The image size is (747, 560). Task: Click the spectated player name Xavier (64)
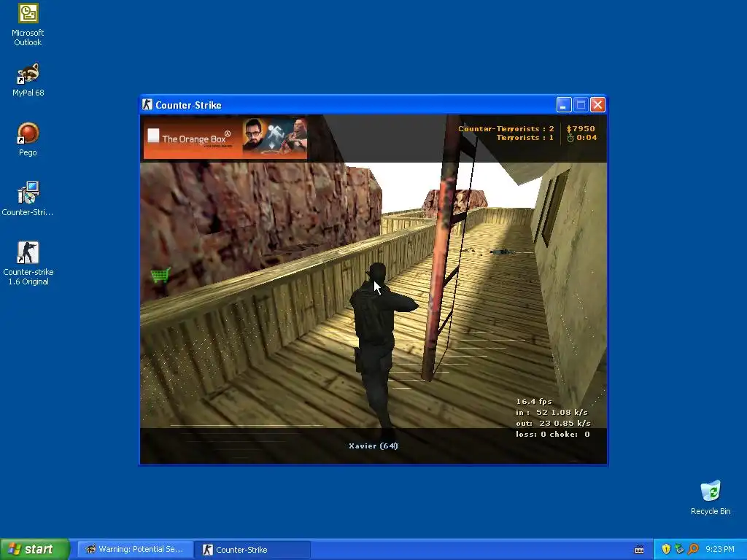(373, 446)
